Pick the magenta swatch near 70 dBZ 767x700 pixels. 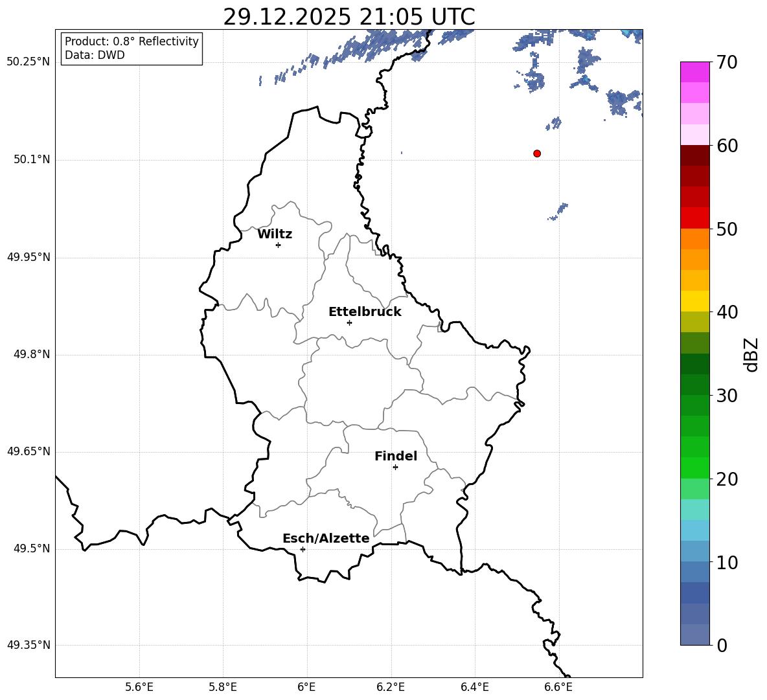pos(695,73)
